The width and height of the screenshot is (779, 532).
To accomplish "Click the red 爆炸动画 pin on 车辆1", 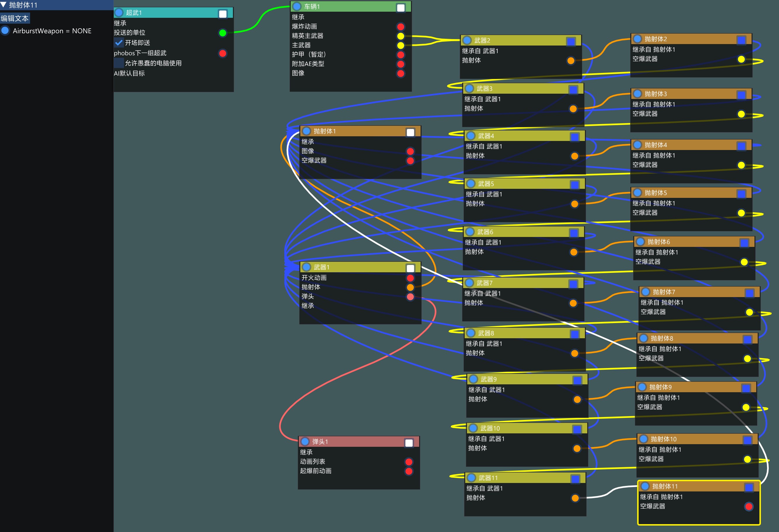I will (x=400, y=27).
